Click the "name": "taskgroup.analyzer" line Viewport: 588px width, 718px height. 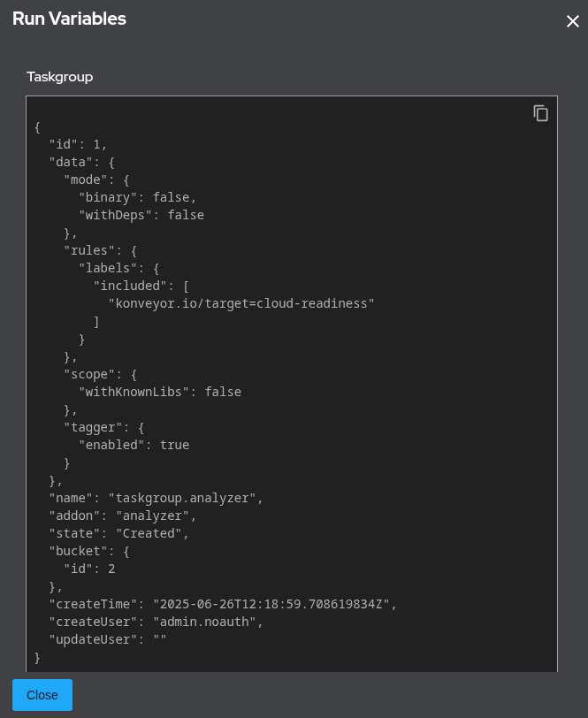click(x=156, y=498)
